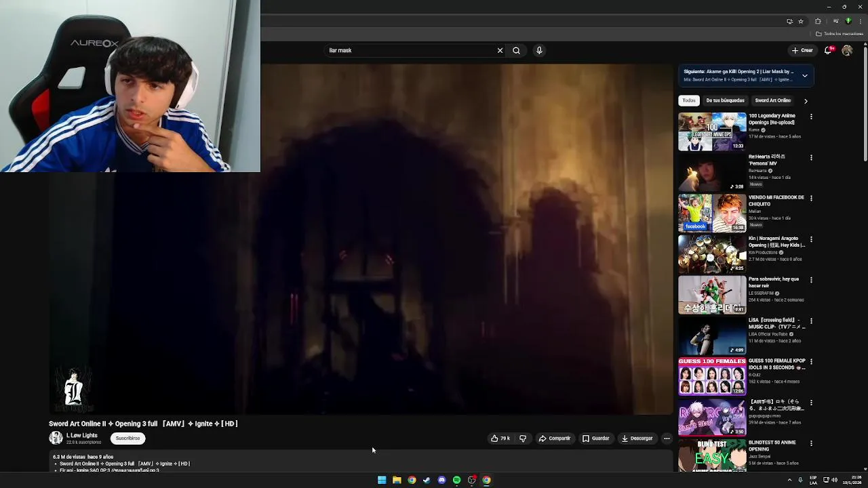Open the ESP LAA language switcher
Viewport: 868px width, 488px height.
point(813,480)
